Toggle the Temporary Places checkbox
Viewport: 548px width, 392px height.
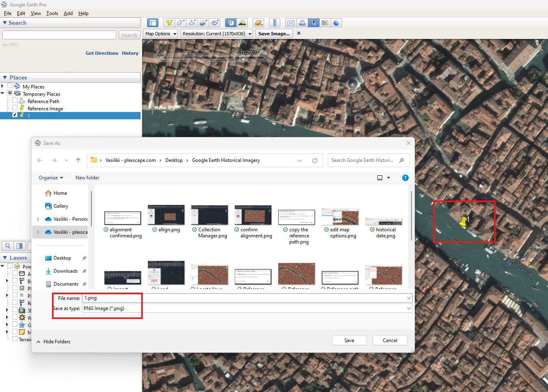pyautogui.click(x=10, y=93)
